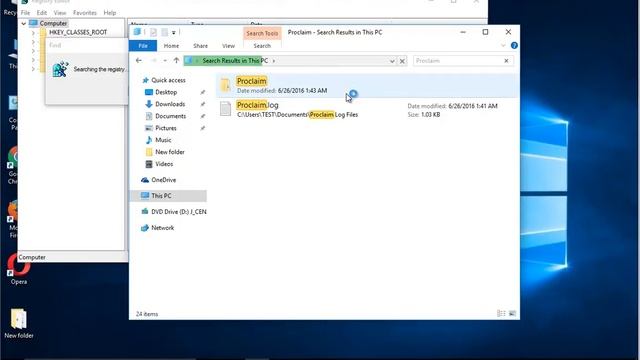The width and height of the screenshot is (640, 360).
Task: Open Videos in the navigation pane
Action: (x=164, y=164)
